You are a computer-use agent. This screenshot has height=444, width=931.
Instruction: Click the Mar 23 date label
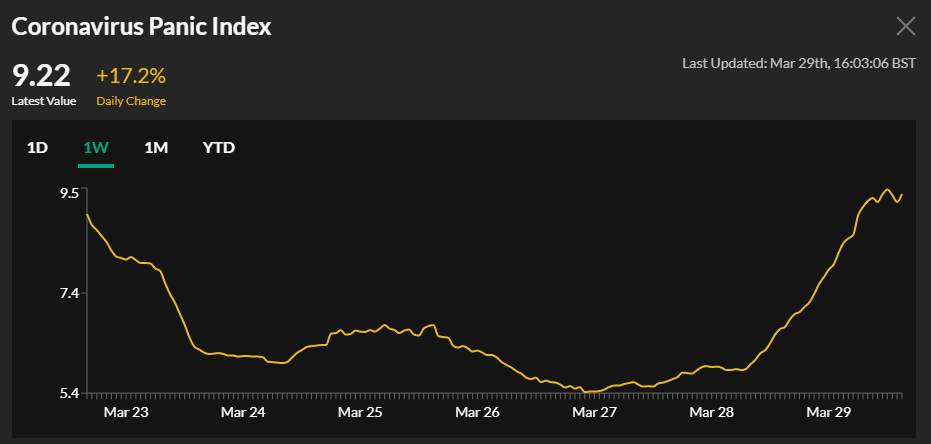[x=127, y=412]
